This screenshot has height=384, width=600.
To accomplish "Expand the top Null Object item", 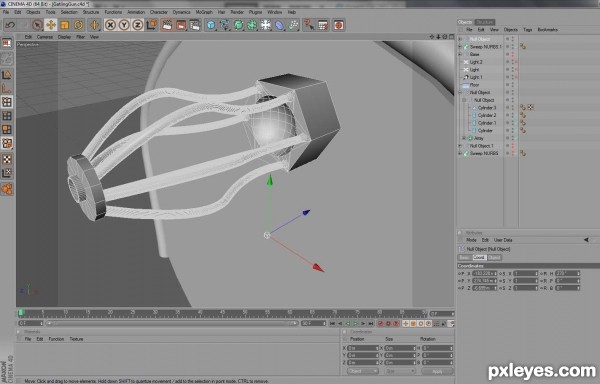I will coord(460,39).
